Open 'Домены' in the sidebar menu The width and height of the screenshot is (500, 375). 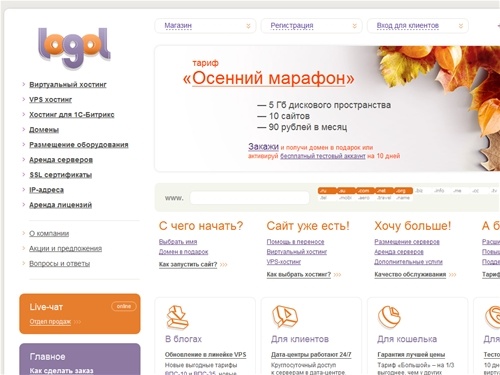[44, 130]
